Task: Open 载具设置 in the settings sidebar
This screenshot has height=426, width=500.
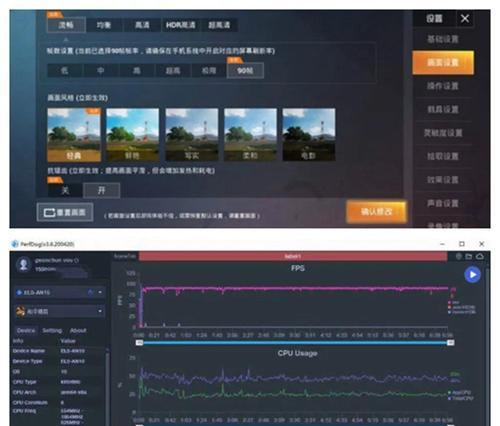Action: tap(443, 110)
